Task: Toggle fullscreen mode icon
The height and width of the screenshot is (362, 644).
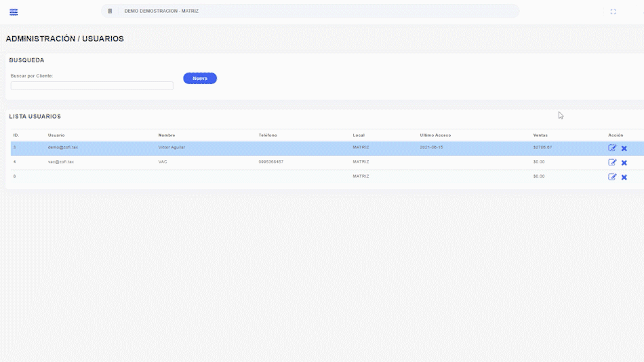Action: coord(613,12)
